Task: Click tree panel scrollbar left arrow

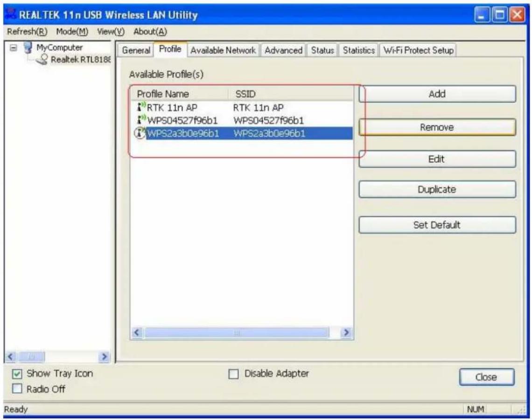Action: pos(11,357)
